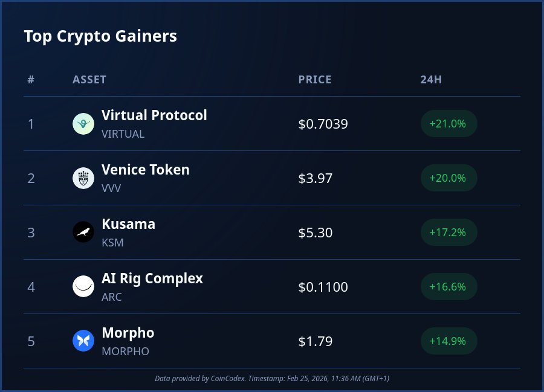This screenshot has height=392, width=544.
Task: Click the +20.0% change badge
Action: [448, 178]
